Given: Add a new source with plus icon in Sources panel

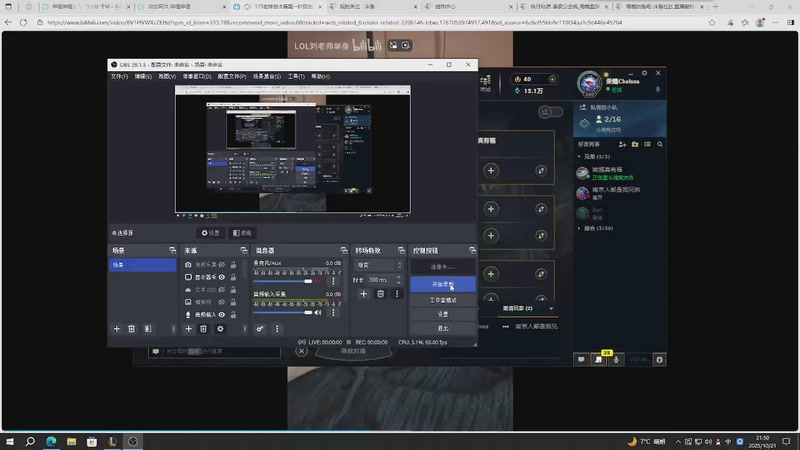Looking at the screenshot, I should pos(188,329).
